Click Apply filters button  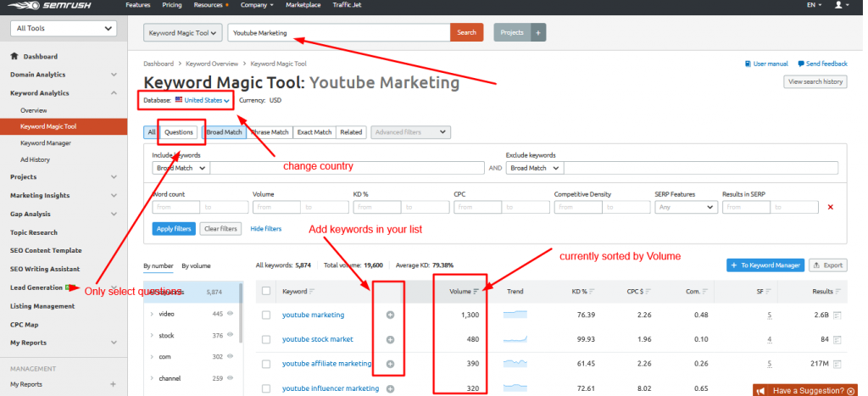tap(174, 229)
